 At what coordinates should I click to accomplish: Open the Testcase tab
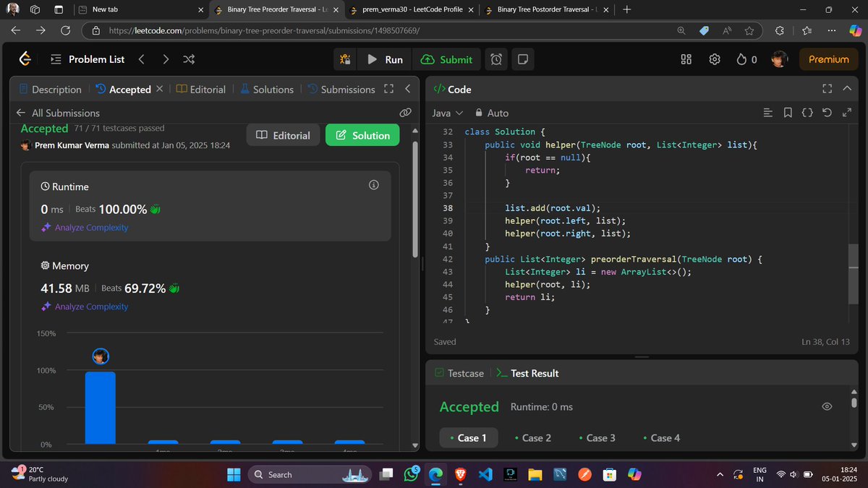tap(459, 373)
